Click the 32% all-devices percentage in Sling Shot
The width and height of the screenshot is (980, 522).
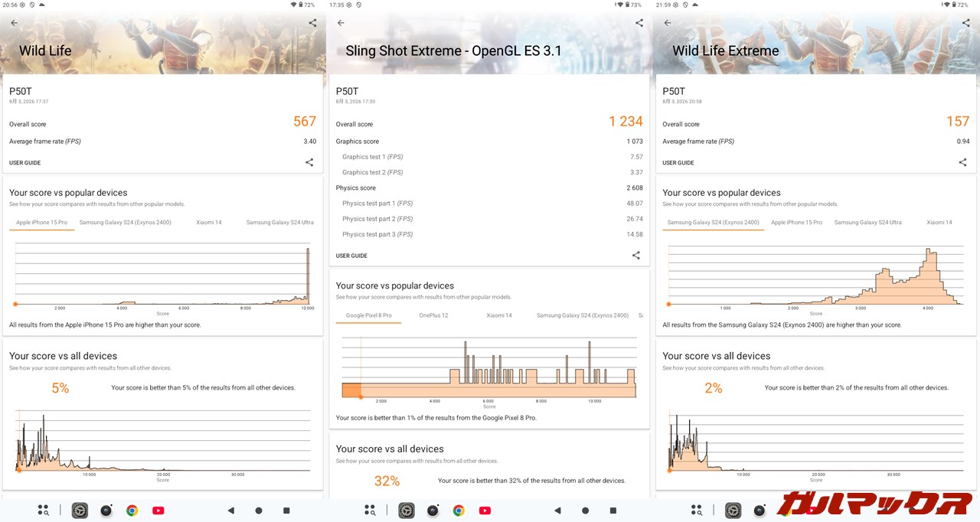387,481
